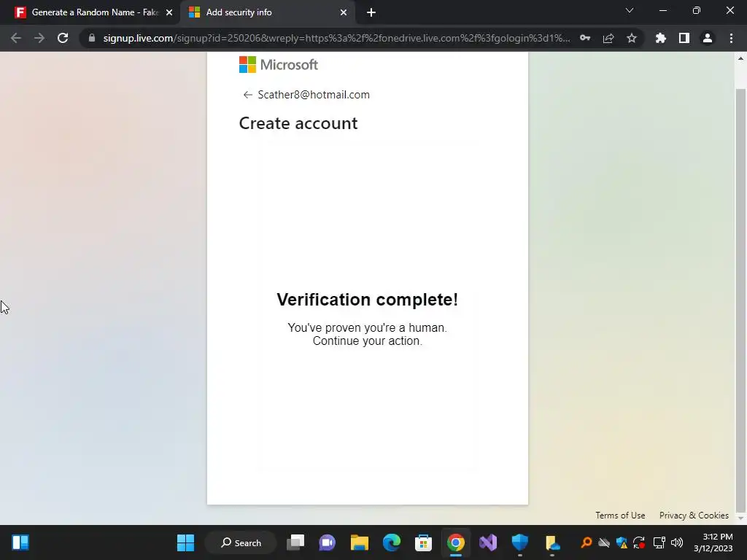The image size is (747, 560).
Task: Open Visual Studio from the taskbar
Action: 488,542
